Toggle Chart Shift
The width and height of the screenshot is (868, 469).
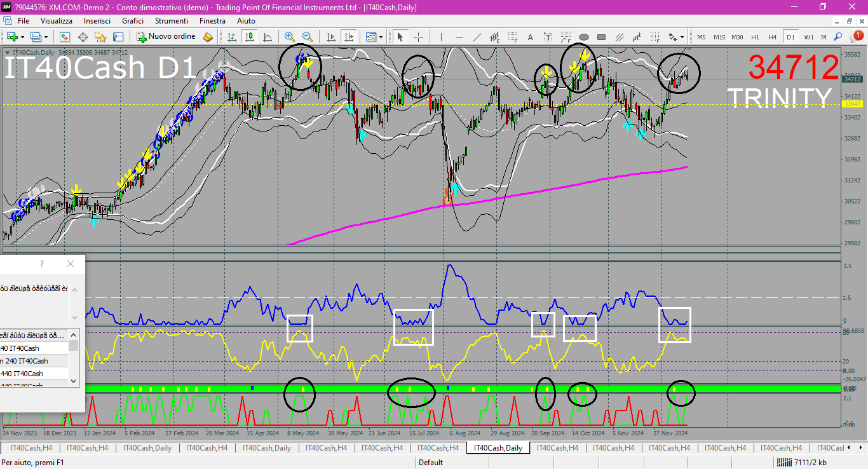[x=348, y=37]
